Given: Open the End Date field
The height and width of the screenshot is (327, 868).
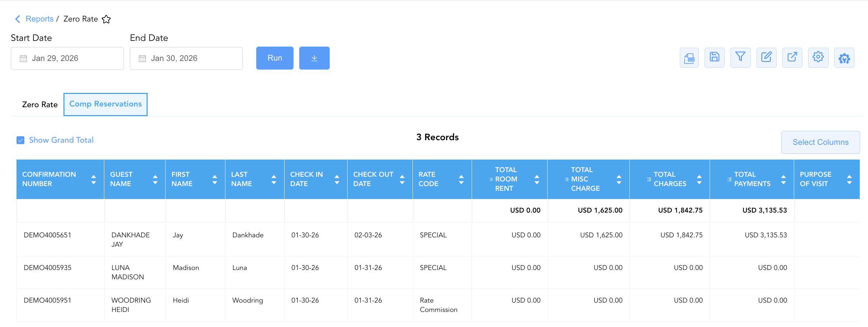Looking at the screenshot, I should click(x=186, y=58).
